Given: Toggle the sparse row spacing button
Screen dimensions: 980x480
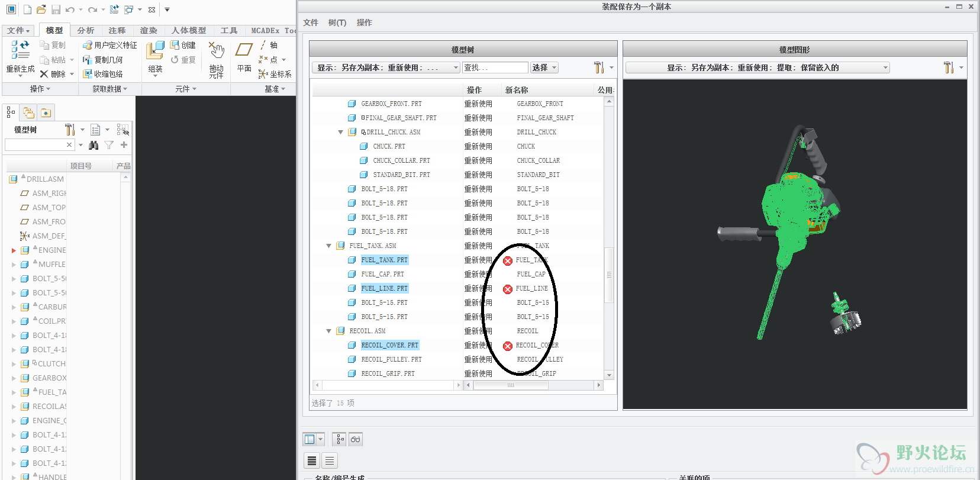Looking at the screenshot, I should [x=330, y=460].
